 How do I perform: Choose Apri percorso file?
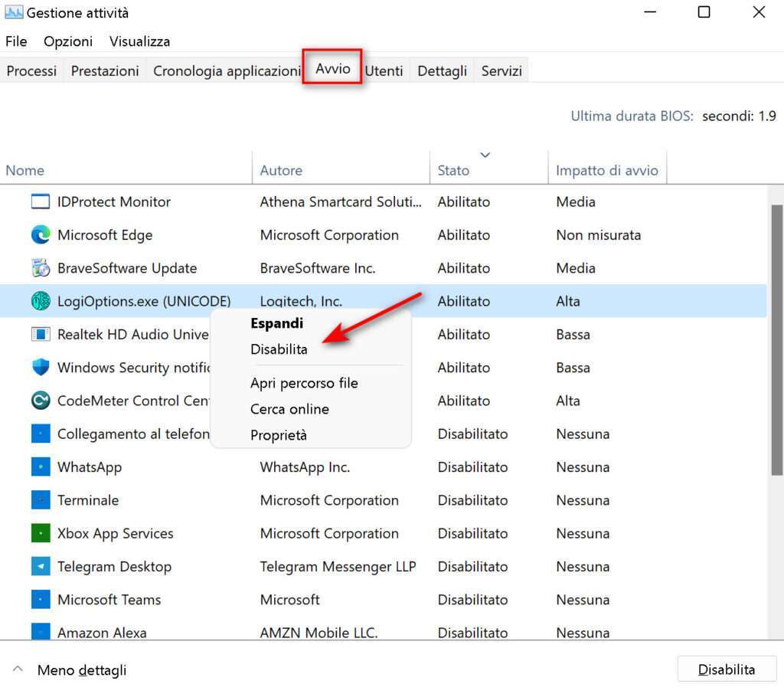click(x=304, y=383)
